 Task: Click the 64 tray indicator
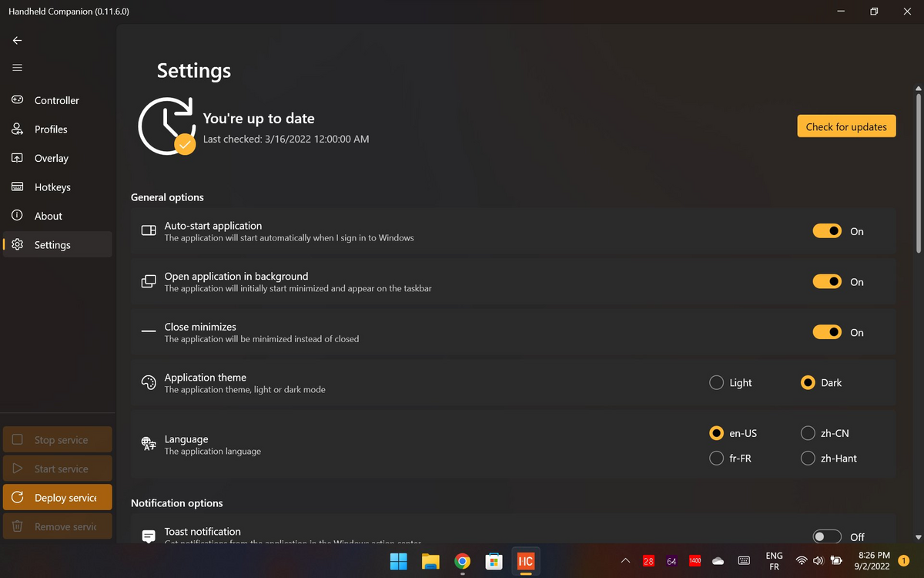671,561
